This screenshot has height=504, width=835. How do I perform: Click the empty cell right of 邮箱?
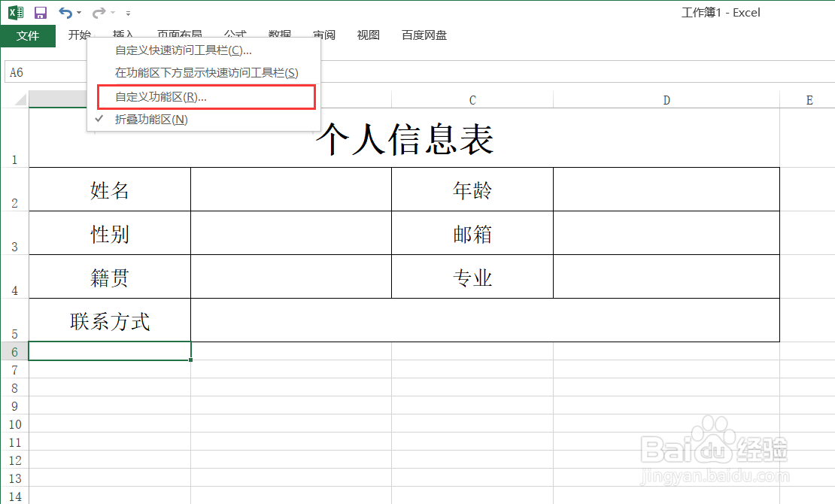pos(666,233)
